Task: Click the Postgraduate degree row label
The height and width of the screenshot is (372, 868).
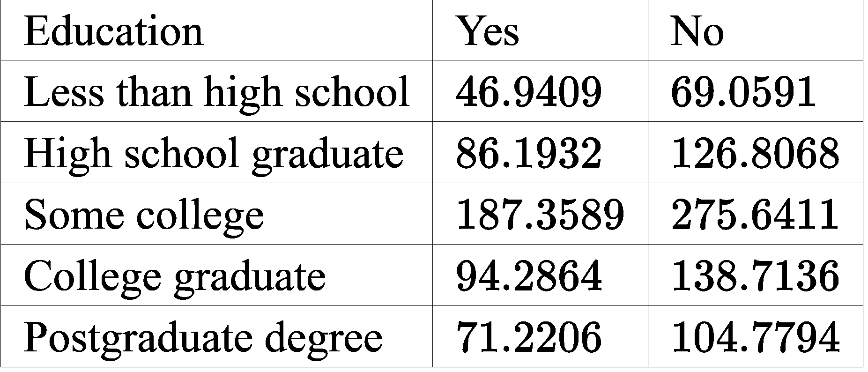Action: tap(203, 337)
